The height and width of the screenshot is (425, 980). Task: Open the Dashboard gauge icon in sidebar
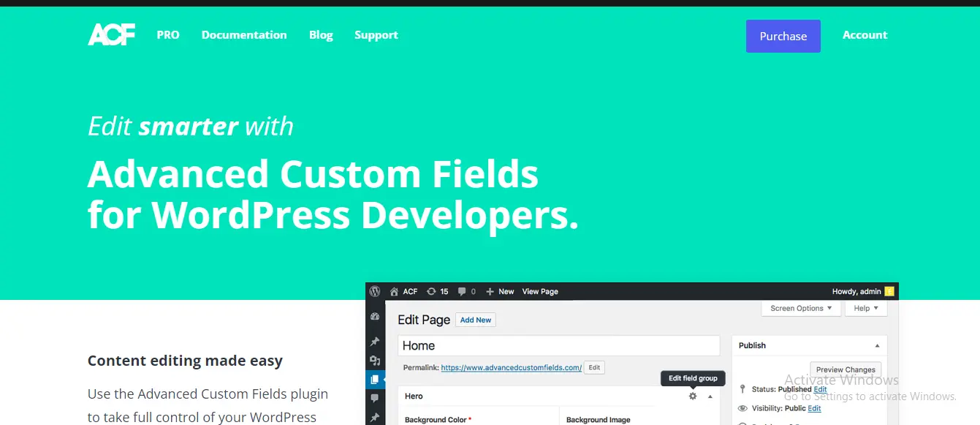[375, 317]
